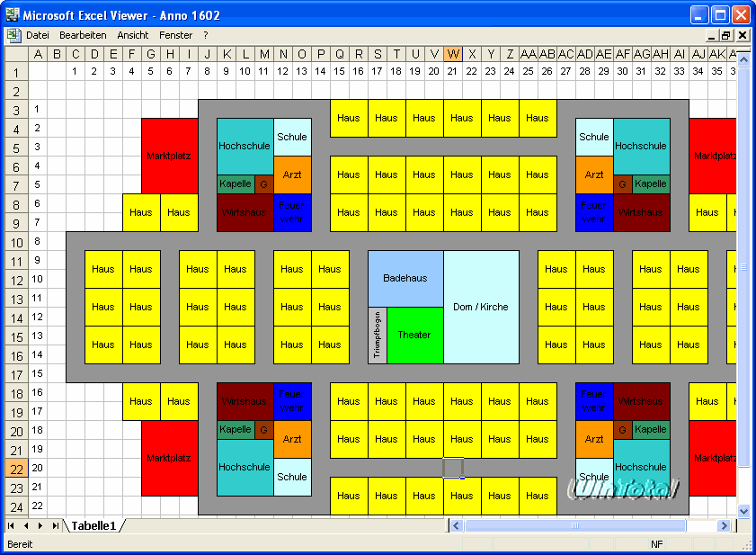Click the bottom-left Schule cell
Image resolution: width=756 pixels, height=555 pixels.
[292, 478]
